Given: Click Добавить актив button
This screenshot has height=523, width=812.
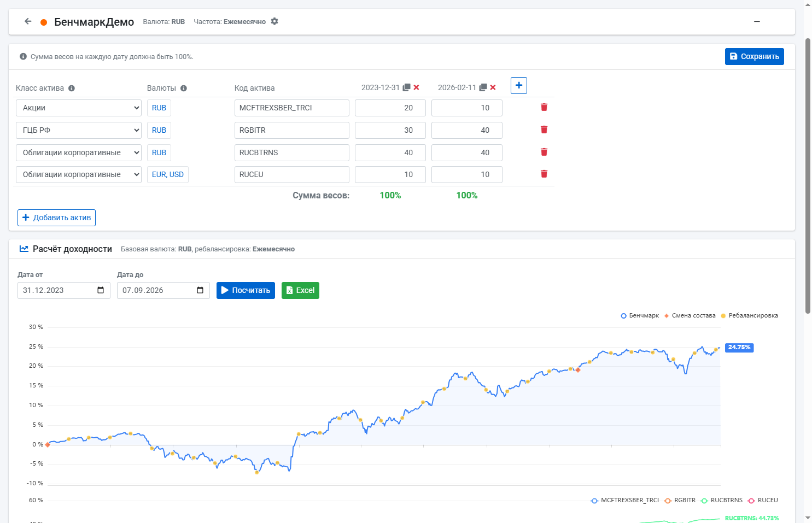Looking at the screenshot, I should [56, 218].
